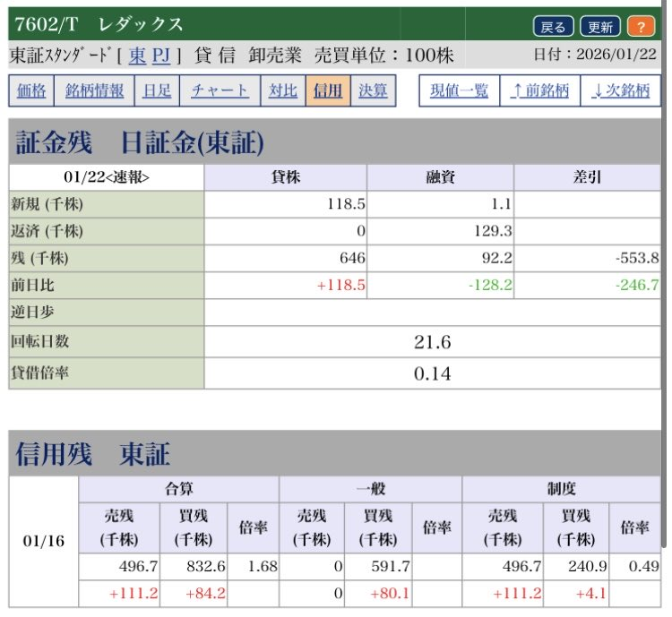
Task: Click the orange question mark help icon
Action: [641, 25]
